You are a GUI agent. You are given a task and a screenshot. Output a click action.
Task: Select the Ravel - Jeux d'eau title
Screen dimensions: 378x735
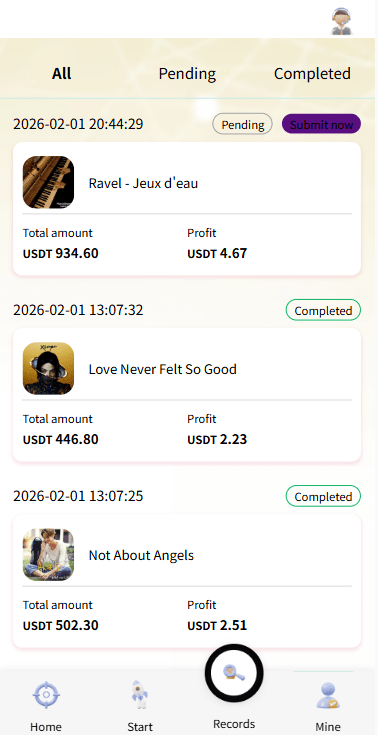point(143,183)
